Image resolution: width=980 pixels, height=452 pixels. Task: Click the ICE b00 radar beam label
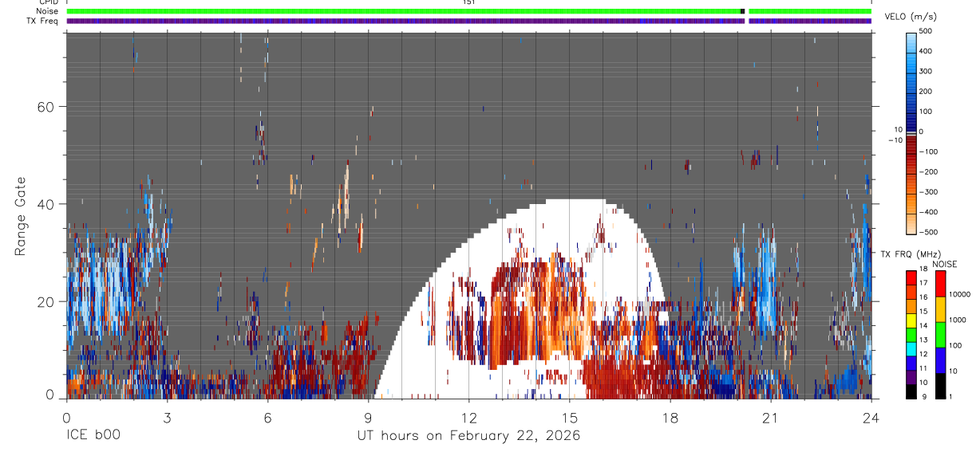93,436
